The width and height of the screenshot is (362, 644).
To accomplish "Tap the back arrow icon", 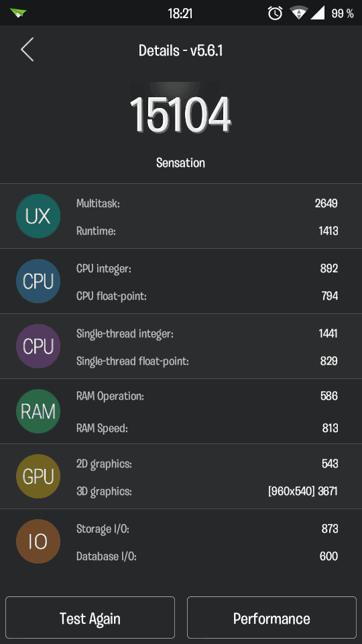I will click(x=27, y=50).
